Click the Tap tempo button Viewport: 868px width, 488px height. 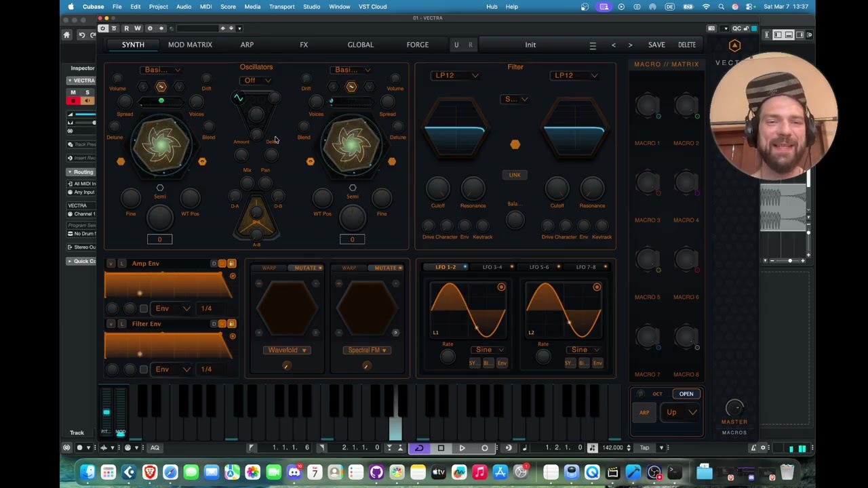[645, 447]
